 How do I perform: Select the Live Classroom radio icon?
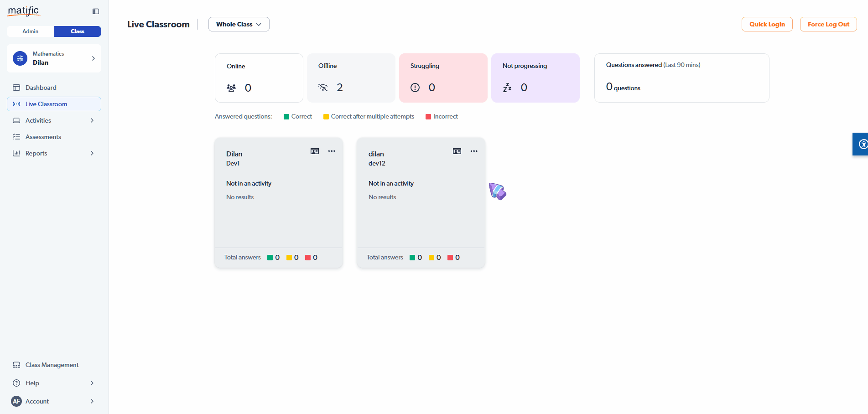[17, 104]
